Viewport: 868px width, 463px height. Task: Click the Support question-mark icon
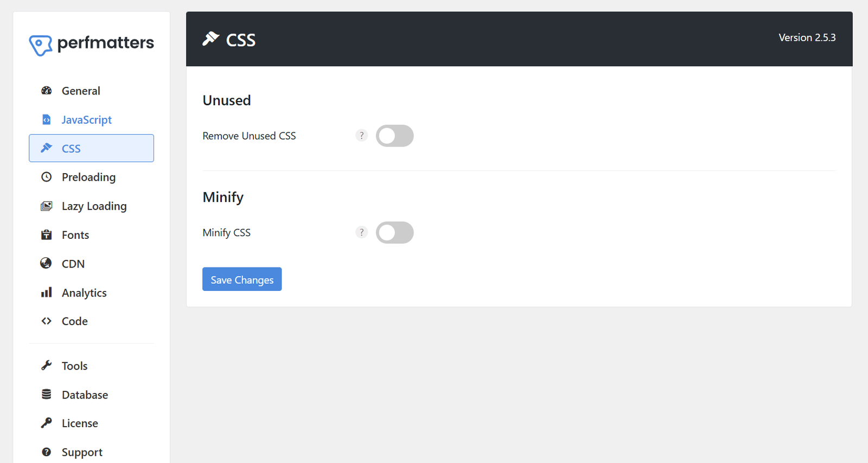(x=47, y=452)
